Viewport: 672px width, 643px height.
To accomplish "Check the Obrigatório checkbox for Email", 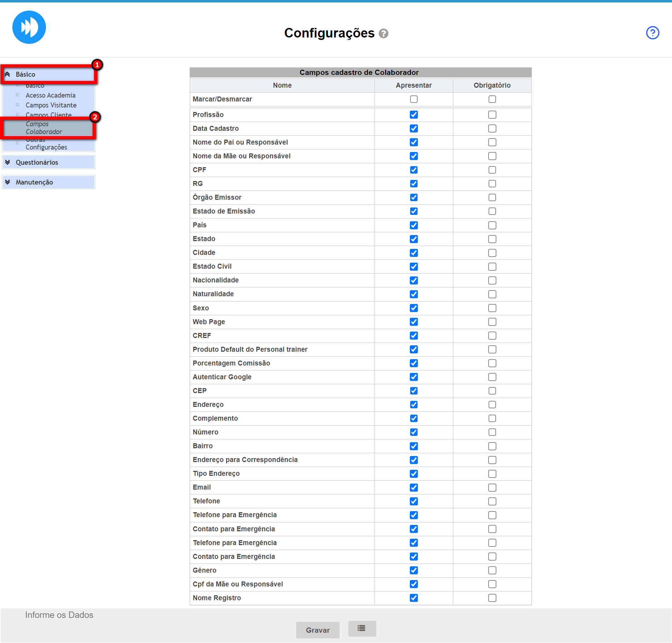I will point(492,487).
